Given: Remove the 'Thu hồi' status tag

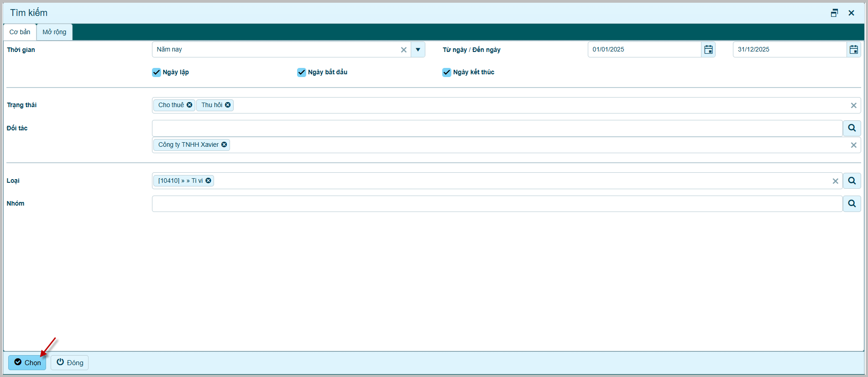Looking at the screenshot, I should [x=228, y=105].
